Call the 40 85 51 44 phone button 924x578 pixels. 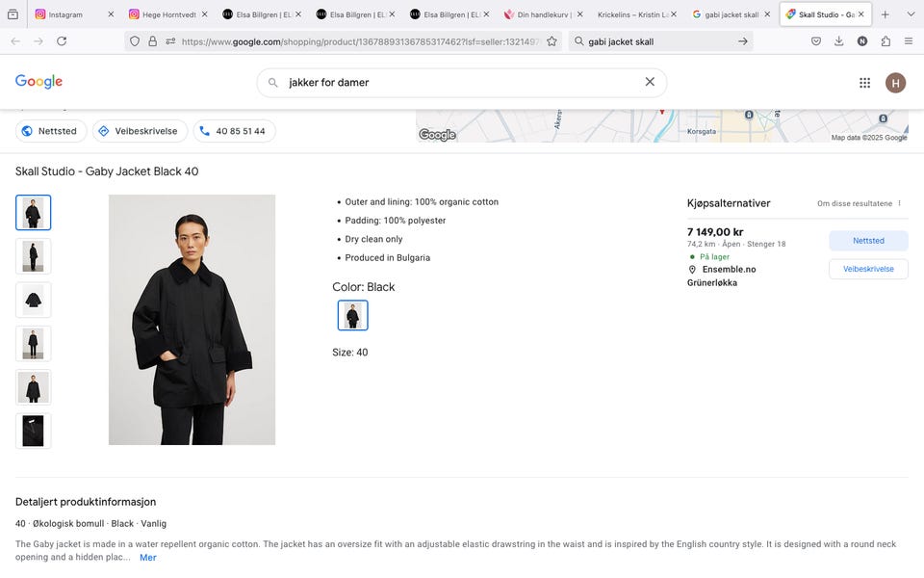coord(234,131)
